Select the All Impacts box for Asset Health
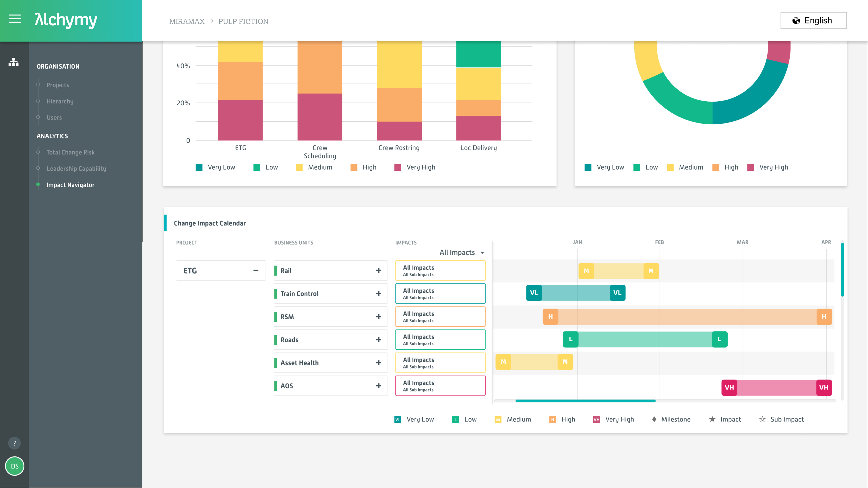The image size is (868, 488). [x=440, y=363]
